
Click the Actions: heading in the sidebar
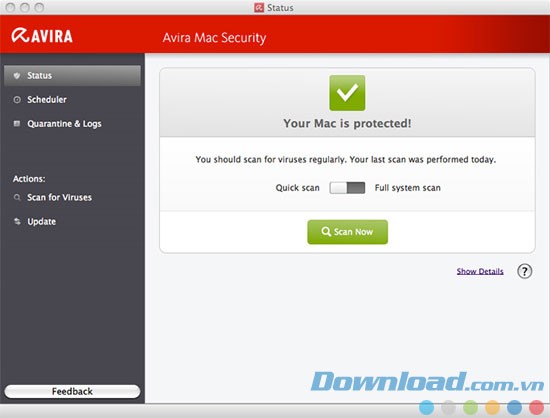coord(29,179)
